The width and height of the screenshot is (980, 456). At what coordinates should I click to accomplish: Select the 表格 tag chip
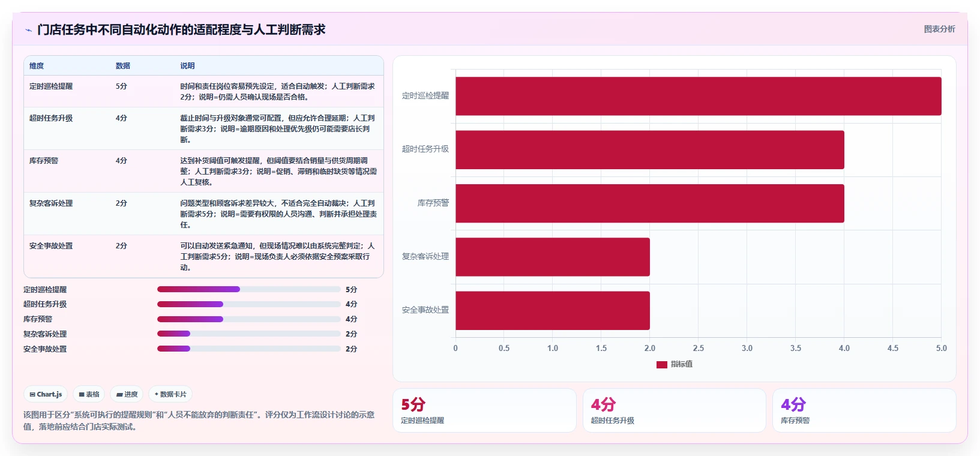click(x=89, y=394)
